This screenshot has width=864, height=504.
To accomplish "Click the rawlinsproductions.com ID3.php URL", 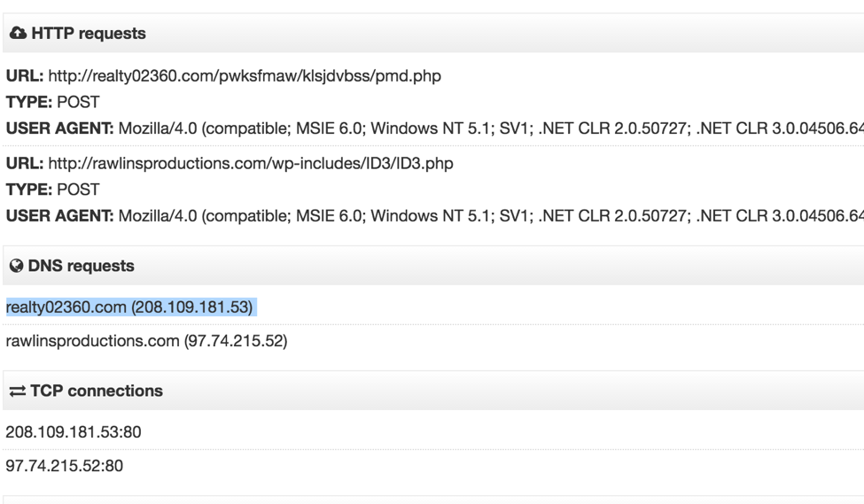I will [x=251, y=163].
